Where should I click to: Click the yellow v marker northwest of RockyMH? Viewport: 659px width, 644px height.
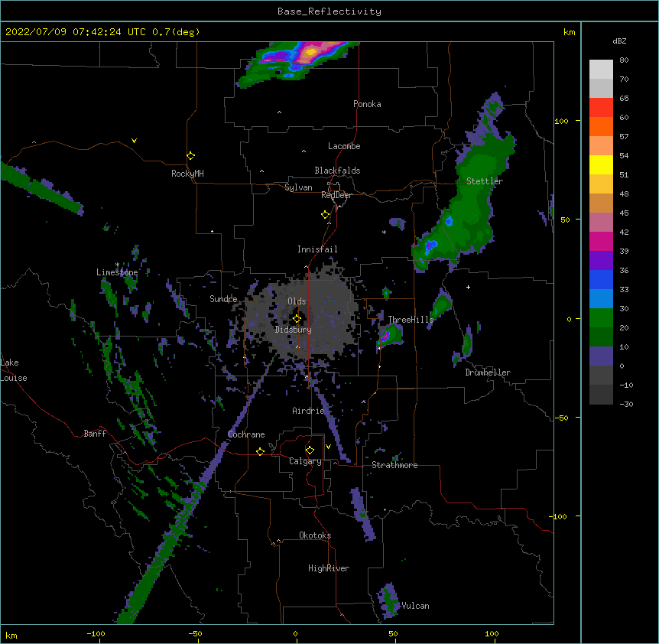click(x=134, y=141)
